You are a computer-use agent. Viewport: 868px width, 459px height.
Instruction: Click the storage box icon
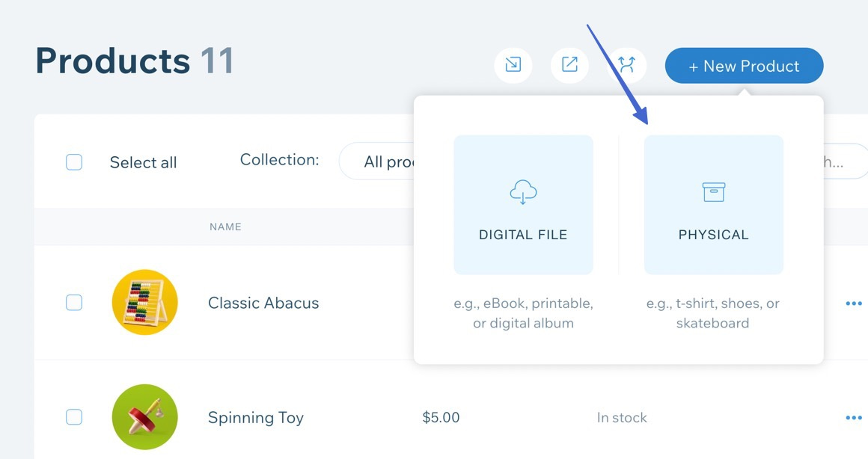(x=713, y=192)
